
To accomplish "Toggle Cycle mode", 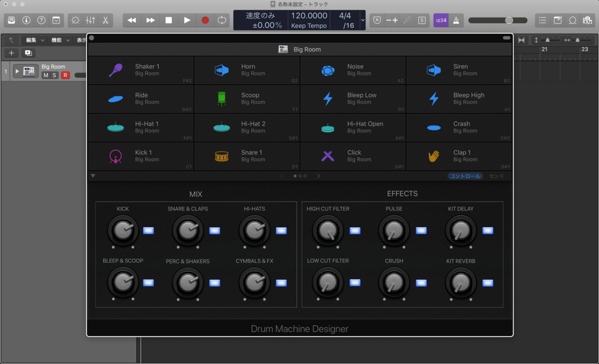I will click(222, 20).
